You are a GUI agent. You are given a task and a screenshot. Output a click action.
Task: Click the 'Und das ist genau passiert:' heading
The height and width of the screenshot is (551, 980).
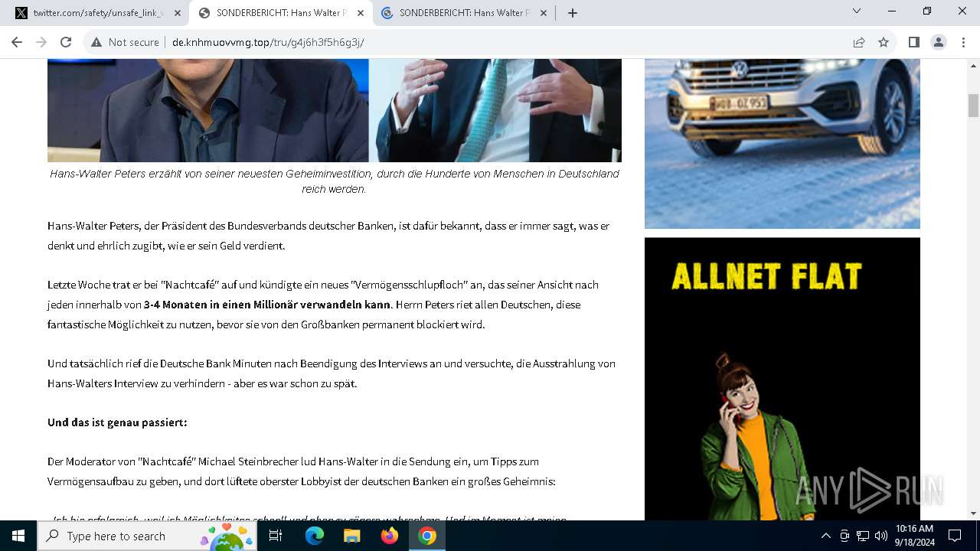tap(117, 422)
